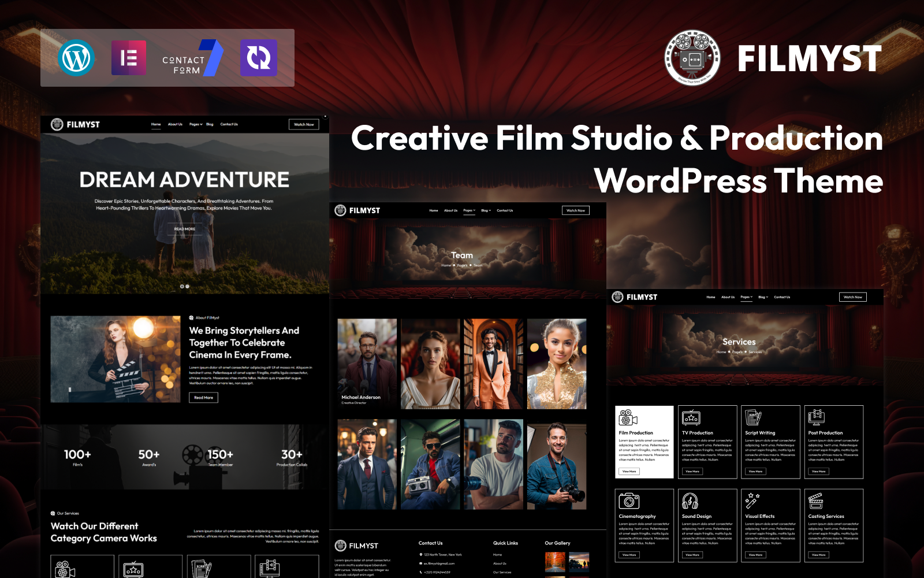Click the Sound Design headphones icon
Viewport: 924px width, 578px height.
click(690, 501)
